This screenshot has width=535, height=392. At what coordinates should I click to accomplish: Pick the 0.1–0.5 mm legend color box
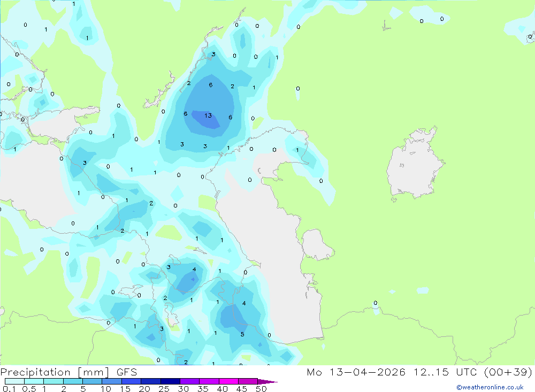[x=14, y=381]
